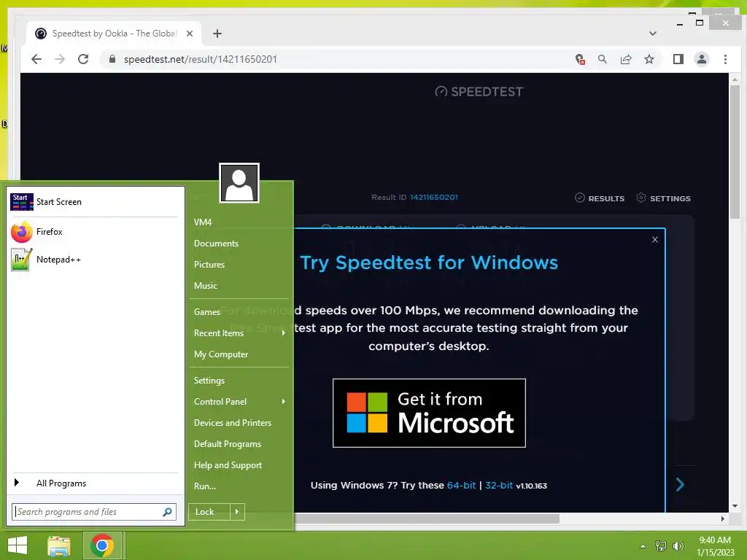Viewport: 747px width, 560px height.
Task: Open the tab search chevron
Action: pos(653,34)
